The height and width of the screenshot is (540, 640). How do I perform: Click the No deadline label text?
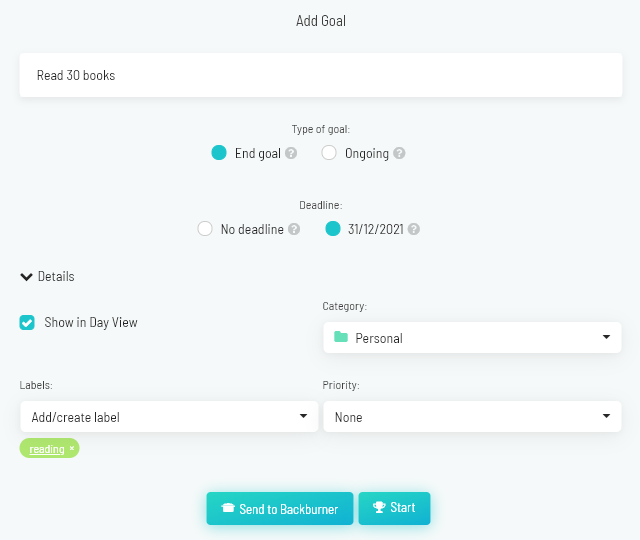click(x=252, y=229)
